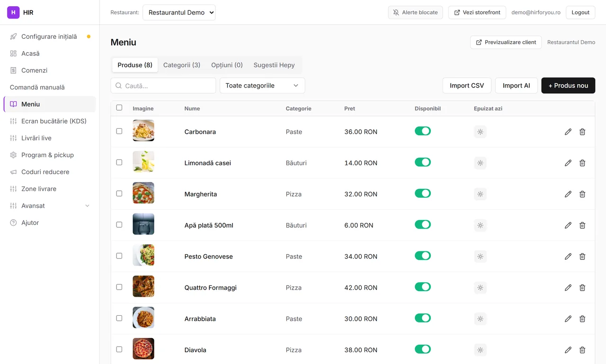Go to Ecran bucătărie (KDS)
Screen dimensions: 606x364
click(x=50, y=121)
